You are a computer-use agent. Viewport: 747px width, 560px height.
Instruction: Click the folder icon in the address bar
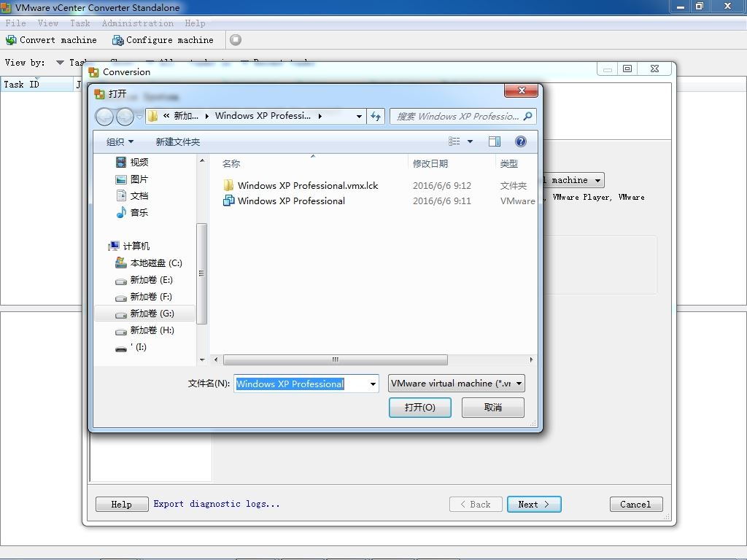click(x=152, y=116)
